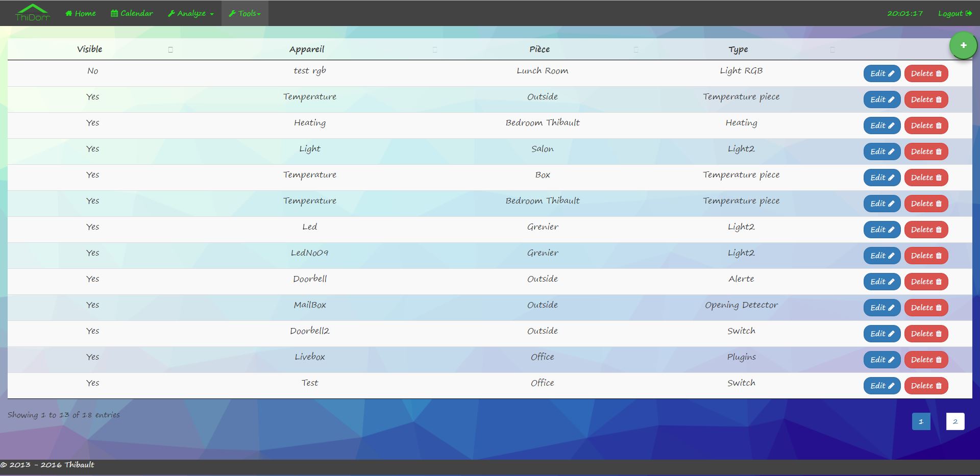Click the 'Alerte' type cell

point(741,279)
